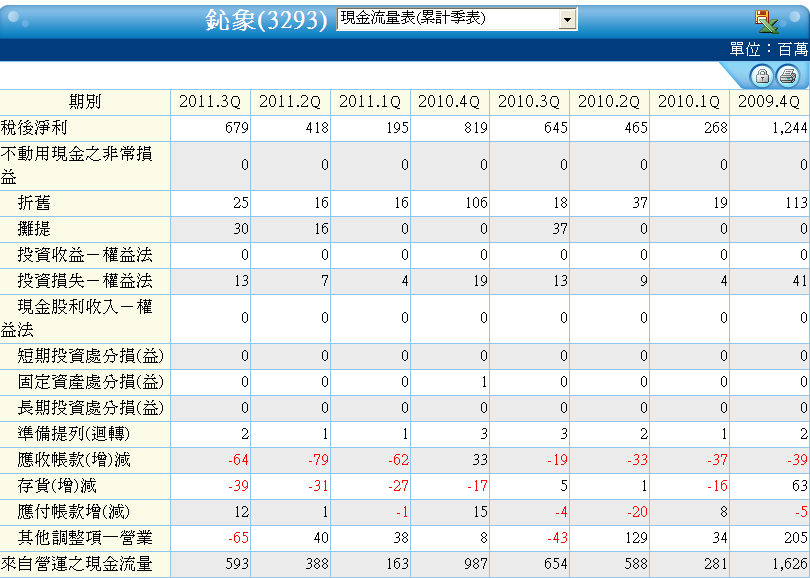810x578 pixels.
Task: Click 679 in the 稅後淨利 row
Action: (237, 128)
